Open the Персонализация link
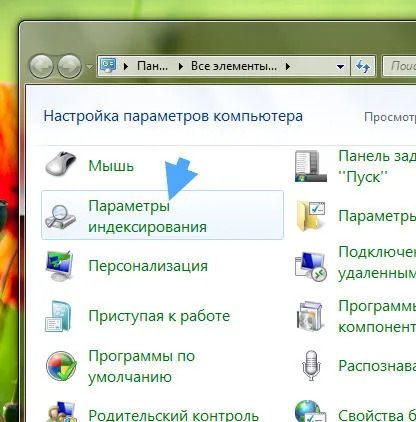The height and width of the screenshot is (422, 416). (148, 266)
